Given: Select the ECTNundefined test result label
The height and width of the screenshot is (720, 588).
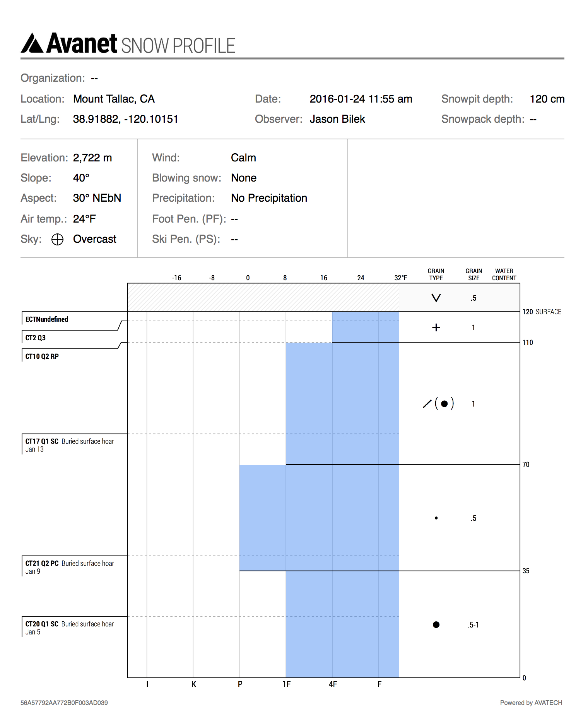Looking at the screenshot, I should [x=47, y=319].
